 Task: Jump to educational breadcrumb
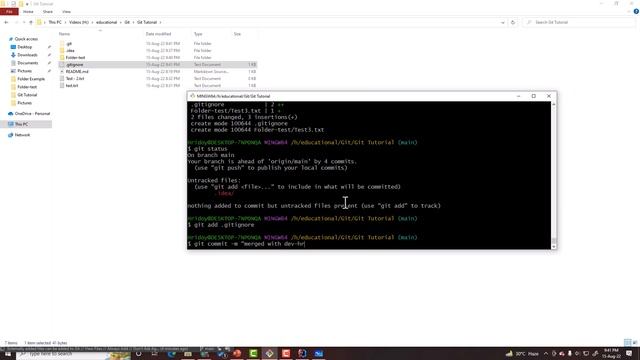107,22
